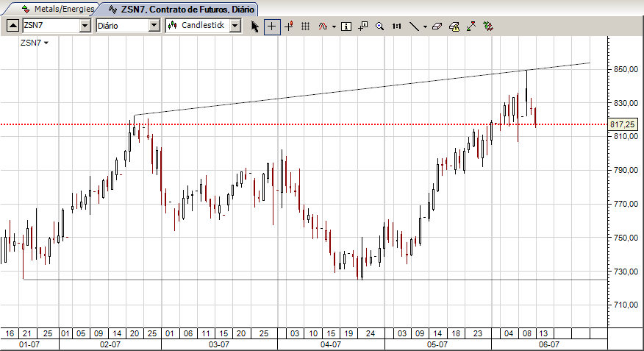Open the ZSN7 symbol dropdown arrow
The height and width of the screenshot is (351, 644).
pyautogui.click(x=85, y=26)
